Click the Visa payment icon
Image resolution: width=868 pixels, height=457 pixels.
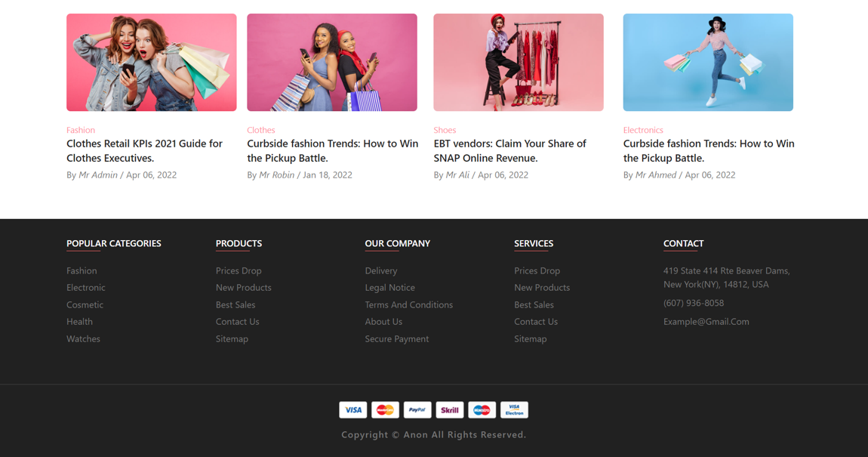pyautogui.click(x=352, y=410)
